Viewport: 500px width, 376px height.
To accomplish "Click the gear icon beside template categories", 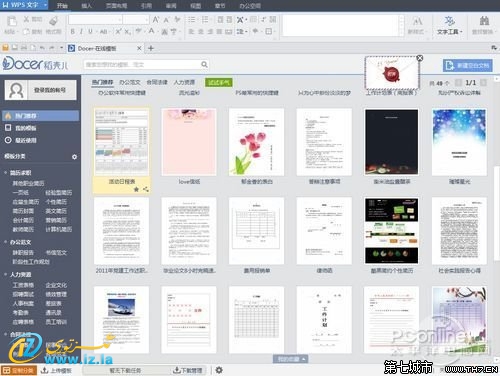I will click(x=74, y=157).
